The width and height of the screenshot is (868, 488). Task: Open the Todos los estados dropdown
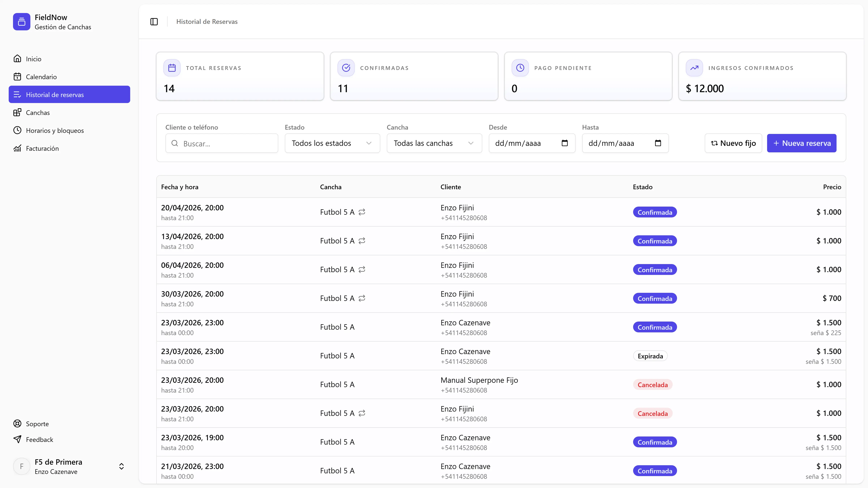tap(332, 143)
